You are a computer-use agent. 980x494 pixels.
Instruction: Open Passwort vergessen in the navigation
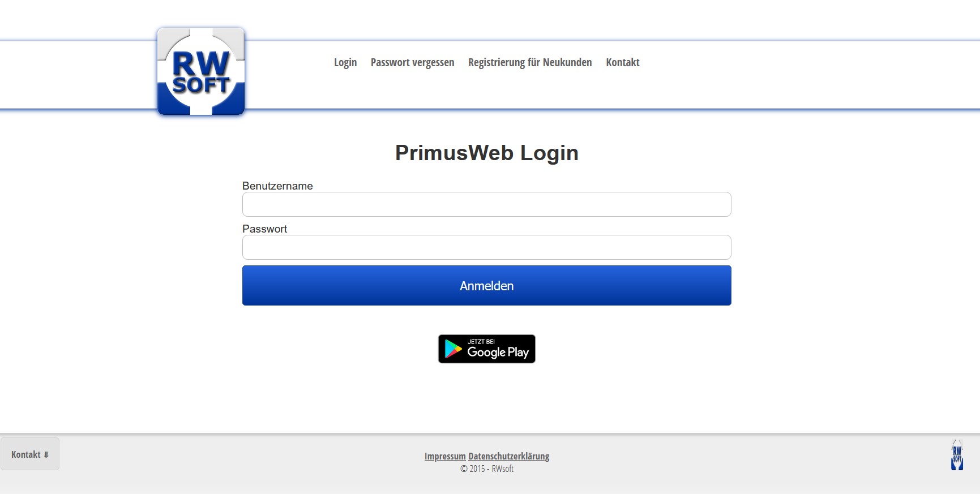click(413, 62)
